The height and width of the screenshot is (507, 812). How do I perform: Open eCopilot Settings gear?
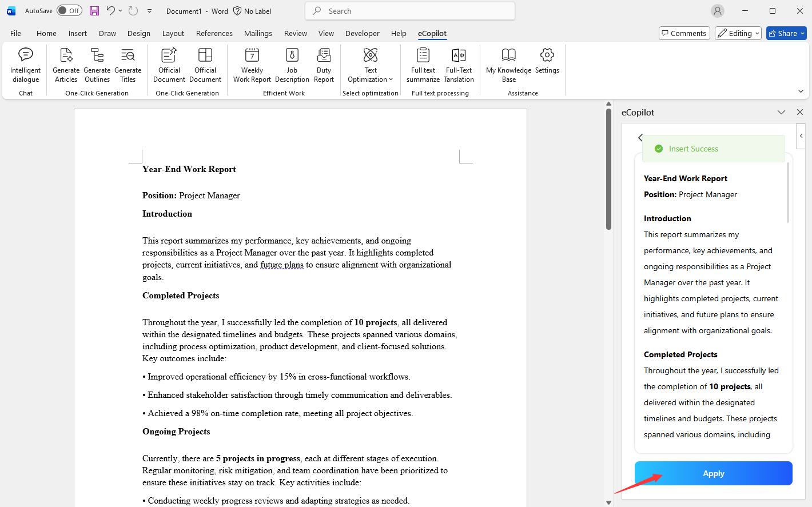547,61
